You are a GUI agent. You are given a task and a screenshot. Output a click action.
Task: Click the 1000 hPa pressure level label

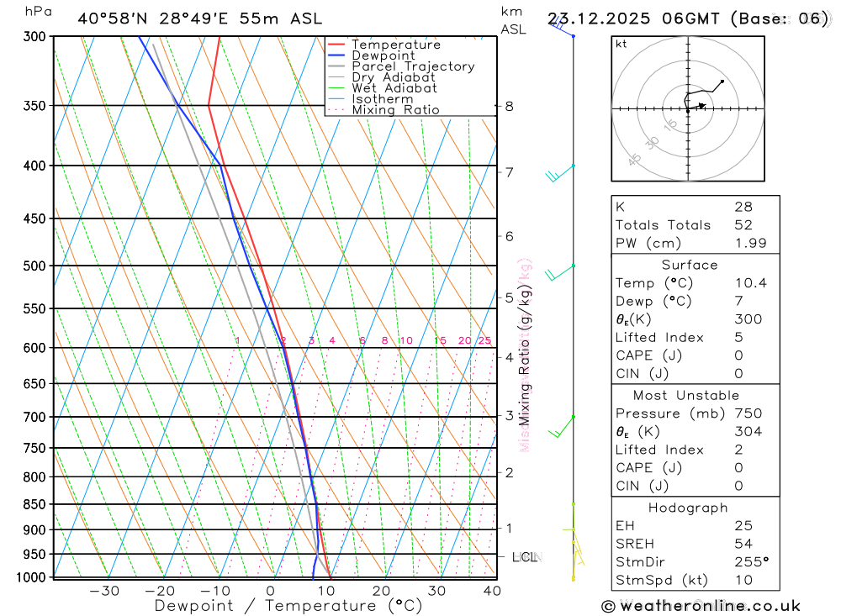[x=31, y=577]
